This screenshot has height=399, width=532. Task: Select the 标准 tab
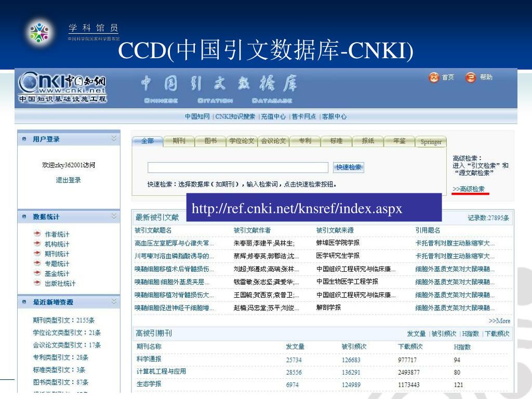click(x=336, y=141)
